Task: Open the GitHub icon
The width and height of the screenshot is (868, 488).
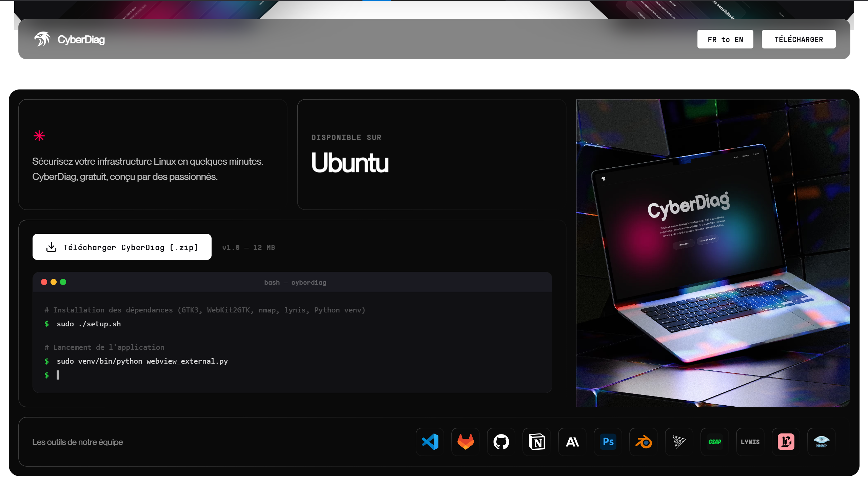Action: click(501, 442)
